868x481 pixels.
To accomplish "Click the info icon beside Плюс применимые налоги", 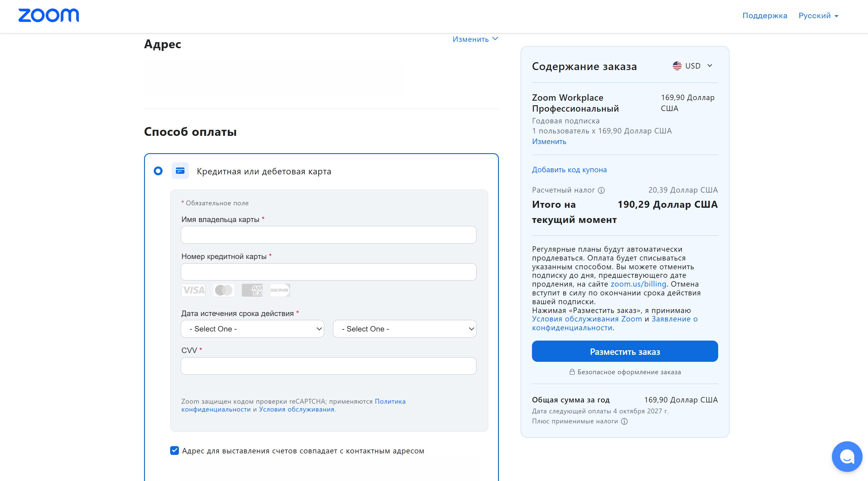I will click(x=624, y=421).
